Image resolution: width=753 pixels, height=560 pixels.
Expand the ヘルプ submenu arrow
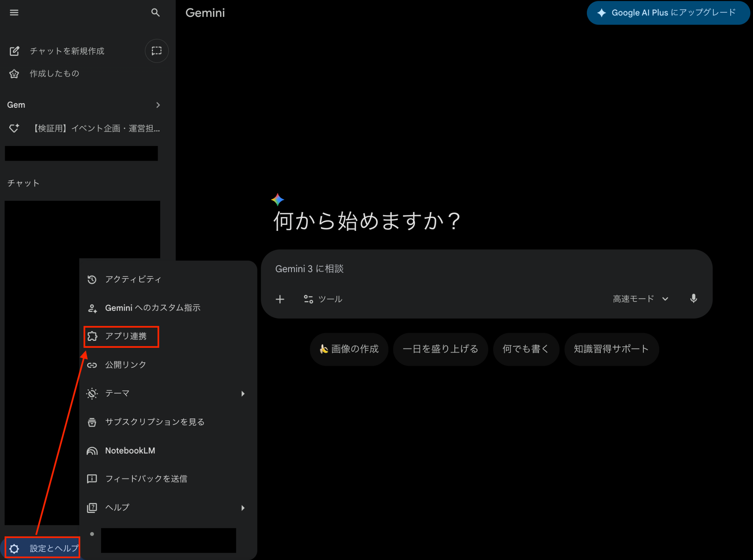[x=243, y=508]
